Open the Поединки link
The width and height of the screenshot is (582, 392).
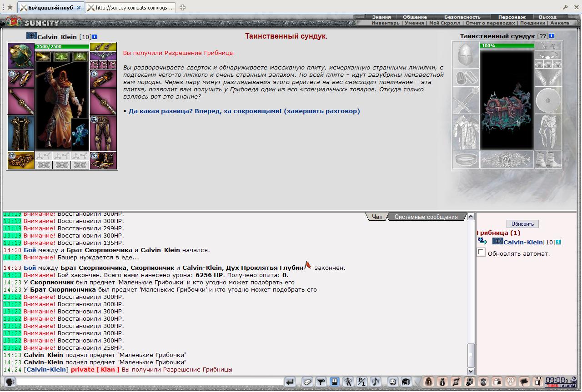click(x=532, y=23)
